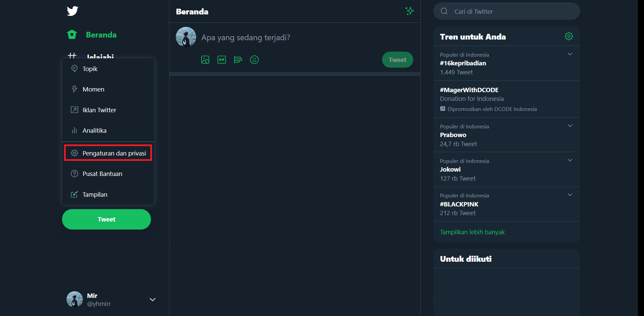This screenshot has width=644, height=316.
Task: Open trends settings gear icon
Action: [569, 36]
